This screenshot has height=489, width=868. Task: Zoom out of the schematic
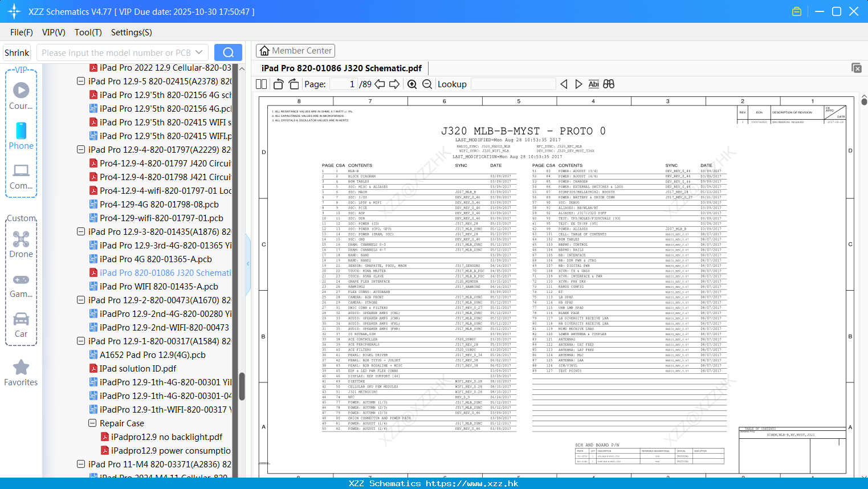[427, 84]
